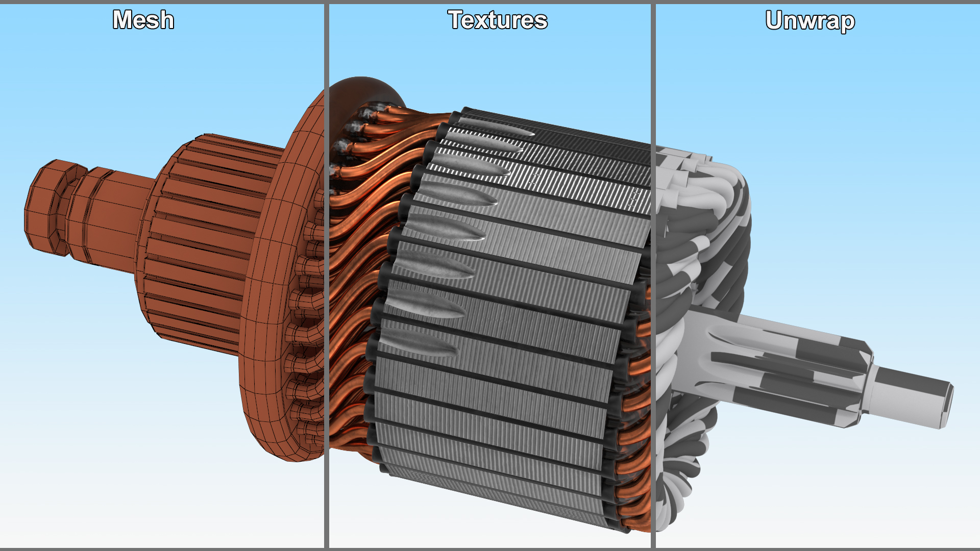Click the 'Unwrap' heading text

[810, 21]
